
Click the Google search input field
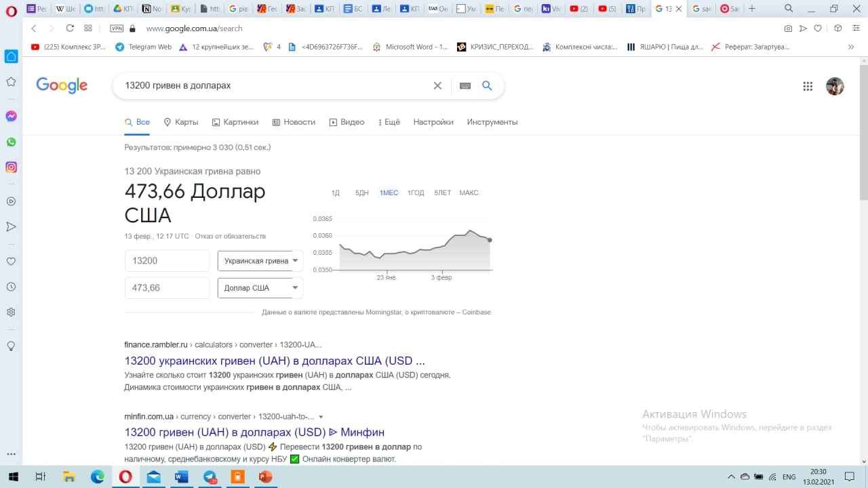275,85
